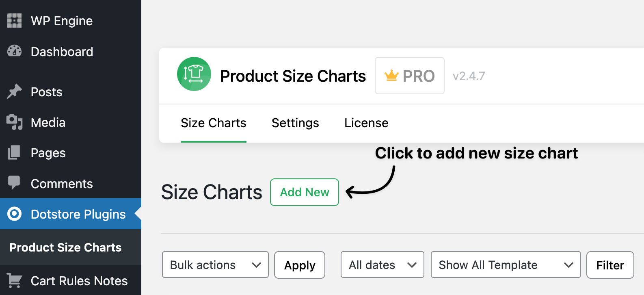Open Dashboard via the speedometer icon
644x295 pixels.
(x=14, y=52)
